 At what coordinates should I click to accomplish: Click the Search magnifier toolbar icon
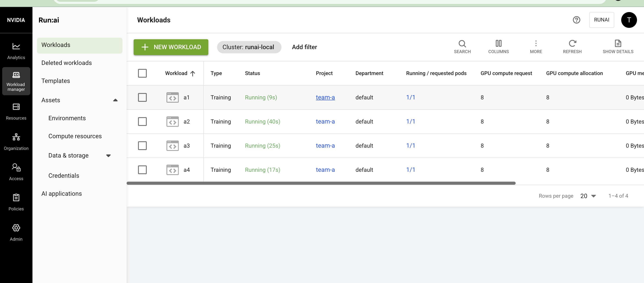[x=462, y=47]
